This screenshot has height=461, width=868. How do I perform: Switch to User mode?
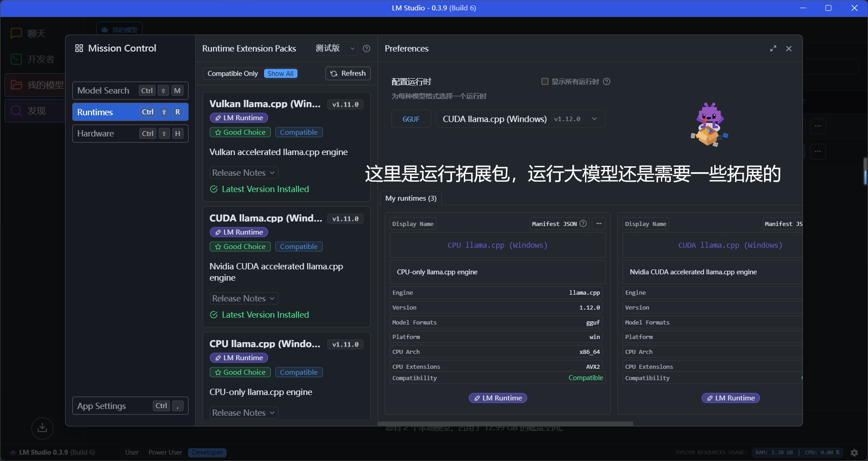pyautogui.click(x=132, y=452)
